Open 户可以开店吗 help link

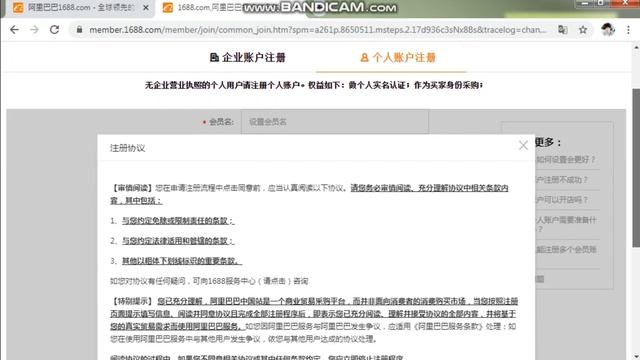562,200
